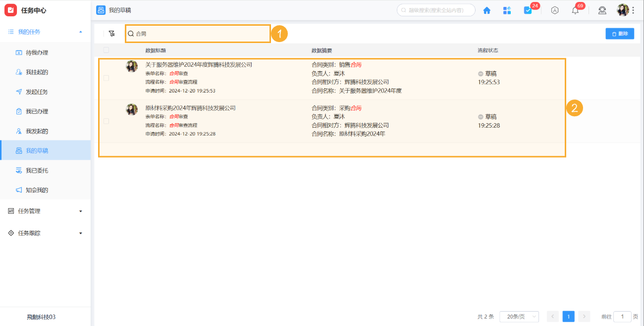Click the customer service headset icon

click(602, 10)
